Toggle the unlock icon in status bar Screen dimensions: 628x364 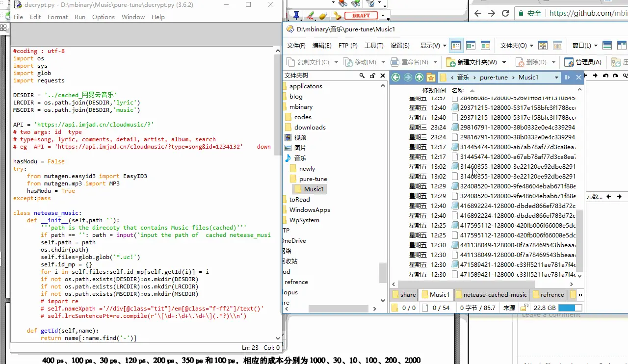tap(524, 308)
